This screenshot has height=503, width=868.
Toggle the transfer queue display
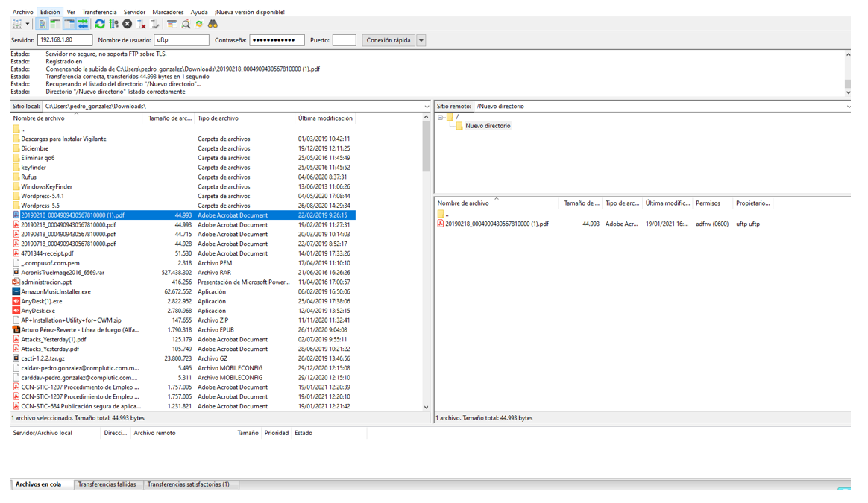(x=83, y=24)
